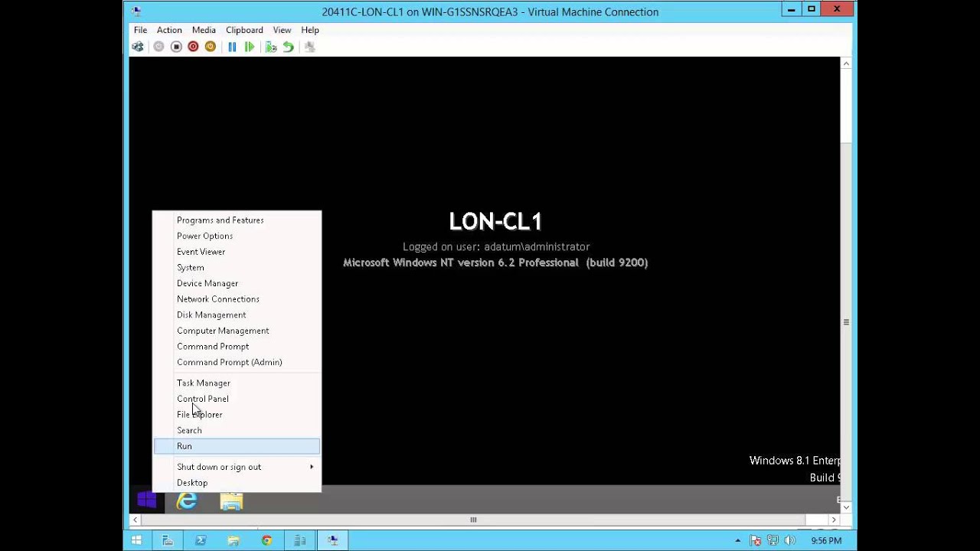Image resolution: width=980 pixels, height=551 pixels.
Task: Click the speaker volume tray icon
Action: pos(790,540)
